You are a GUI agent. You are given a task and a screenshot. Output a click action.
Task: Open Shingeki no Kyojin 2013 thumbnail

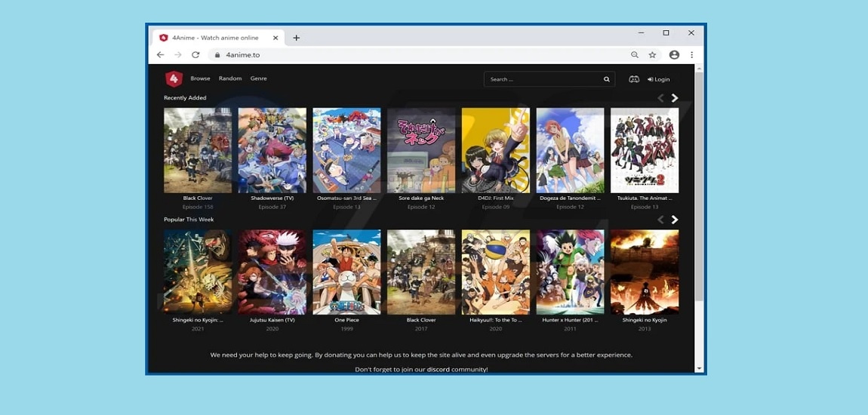tap(645, 272)
